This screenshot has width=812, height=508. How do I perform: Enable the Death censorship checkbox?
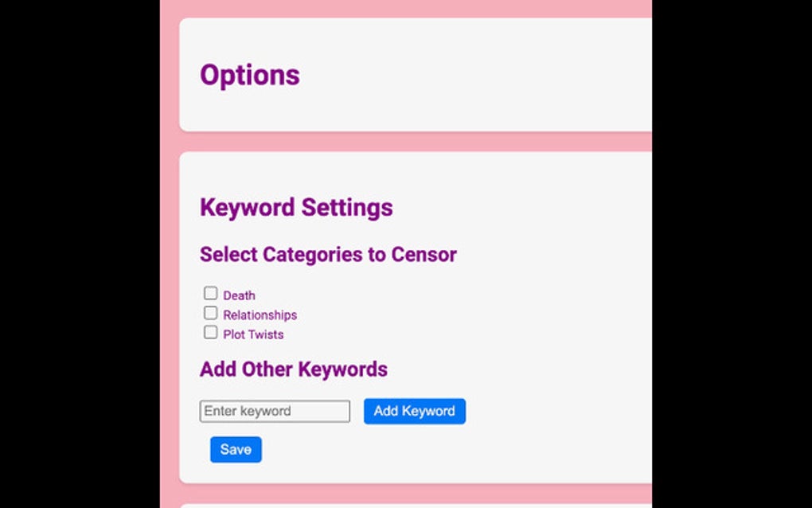[210, 292]
